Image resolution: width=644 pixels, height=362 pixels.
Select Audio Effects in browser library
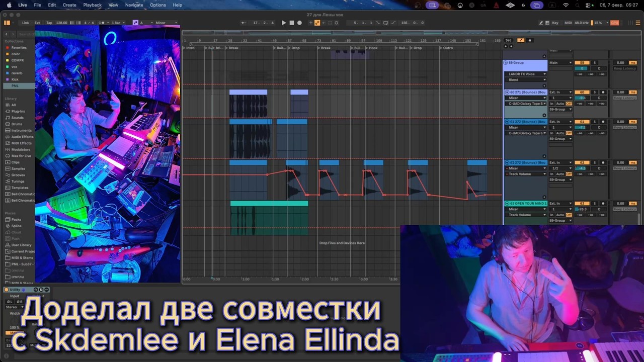click(22, 137)
